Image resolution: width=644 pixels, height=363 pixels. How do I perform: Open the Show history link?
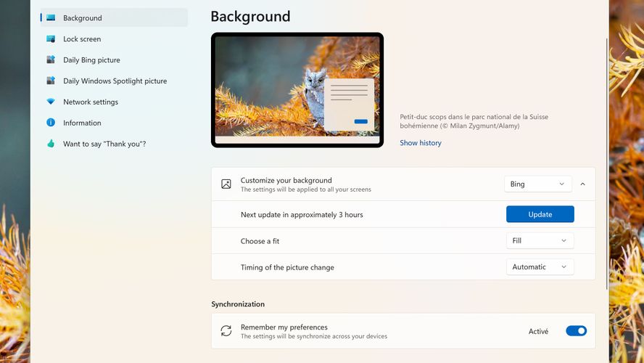421,143
